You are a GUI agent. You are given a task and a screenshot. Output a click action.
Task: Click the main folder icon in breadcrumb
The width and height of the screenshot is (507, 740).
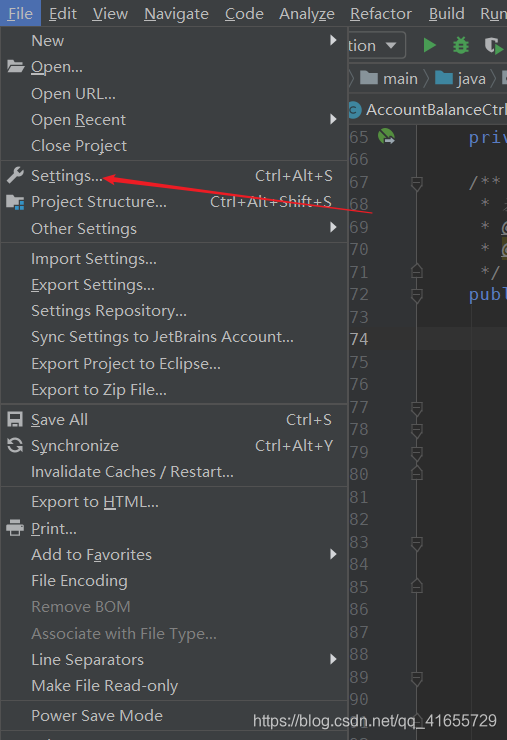[369, 78]
